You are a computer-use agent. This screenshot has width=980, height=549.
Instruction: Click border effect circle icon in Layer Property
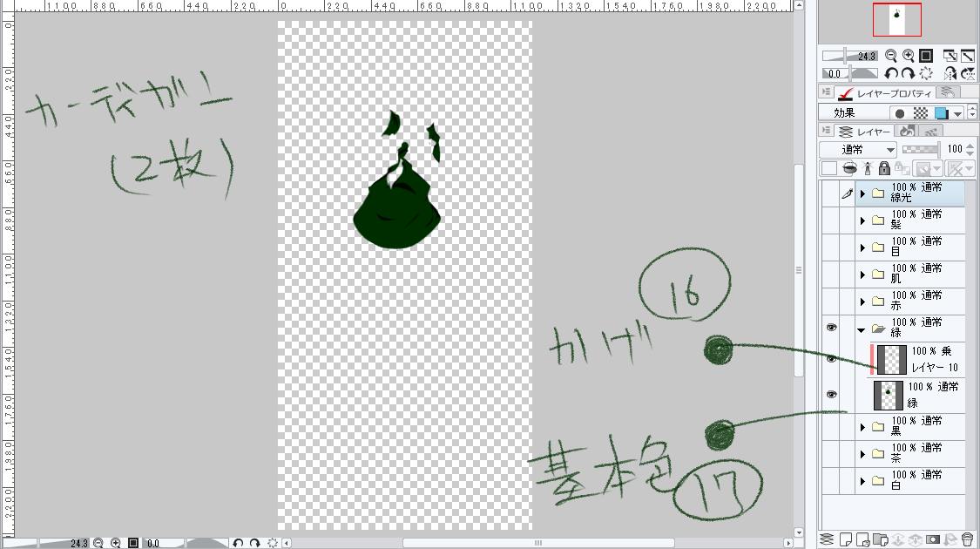(x=900, y=113)
